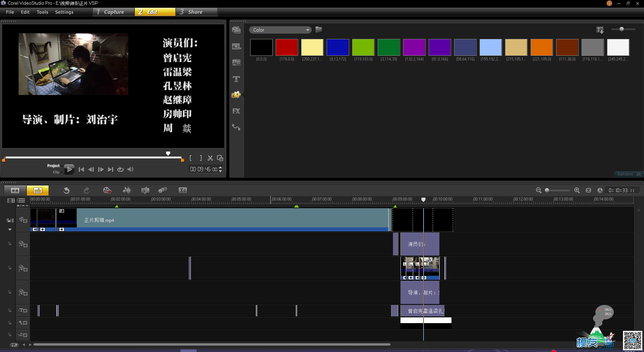Open the File menu

10,12
